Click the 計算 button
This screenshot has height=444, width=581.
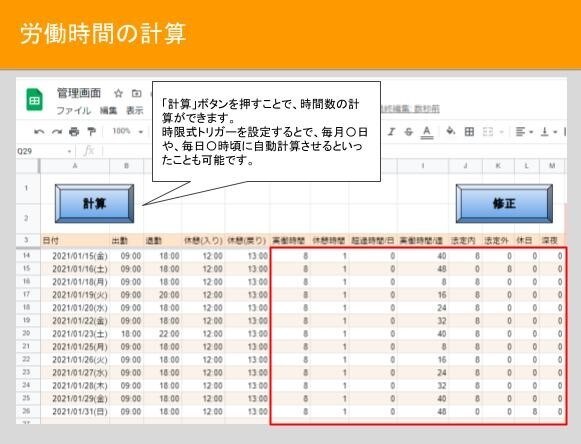(x=94, y=203)
